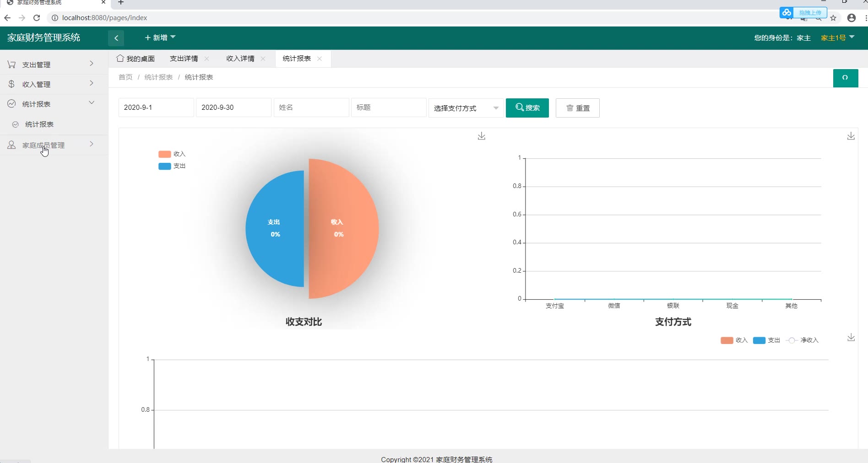This screenshot has height=463, width=868.
Task: Toggle 收入 legend in pie chart
Action: pyautogui.click(x=172, y=154)
